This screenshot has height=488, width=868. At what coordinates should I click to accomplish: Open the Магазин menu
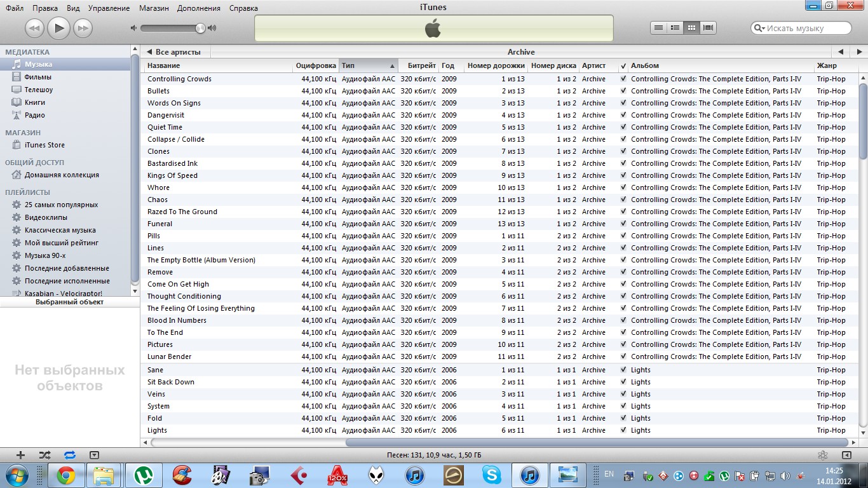155,8
